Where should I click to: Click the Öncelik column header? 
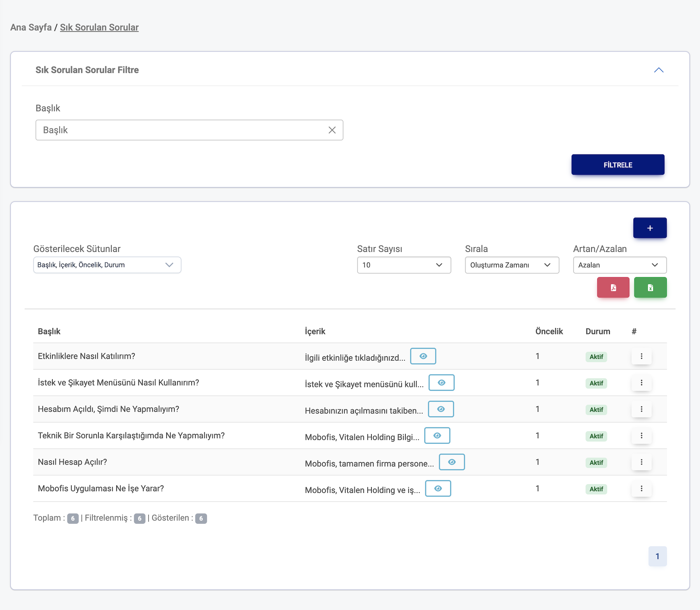point(549,331)
